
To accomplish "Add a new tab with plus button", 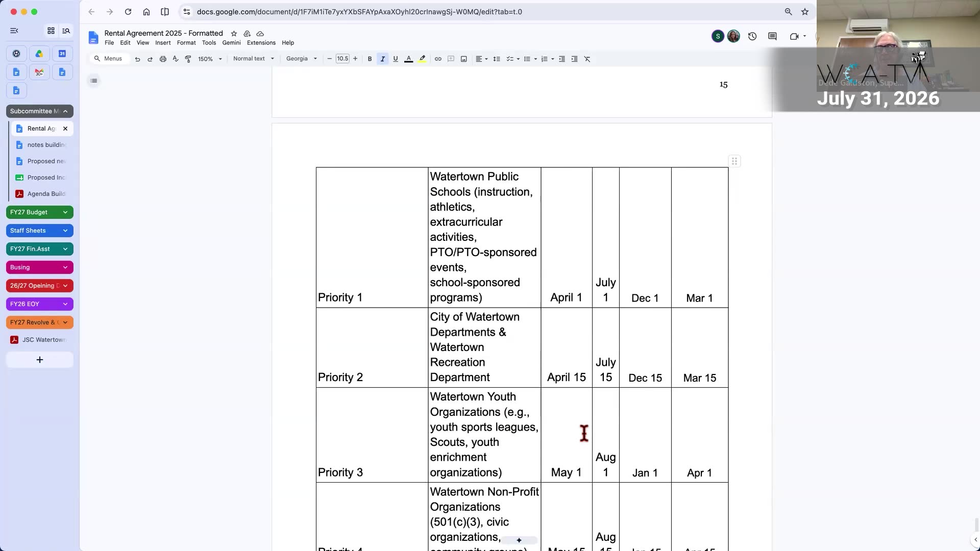I will click(40, 360).
